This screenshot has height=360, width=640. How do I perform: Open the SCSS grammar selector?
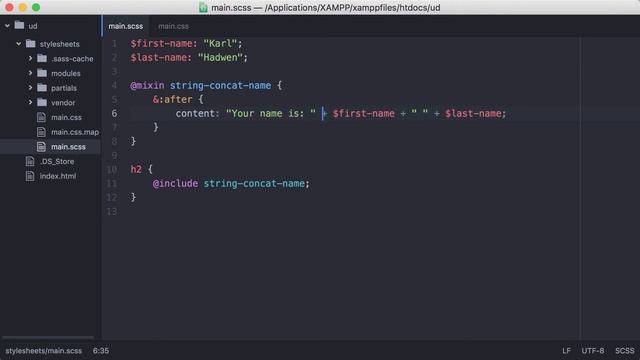(624, 351)
